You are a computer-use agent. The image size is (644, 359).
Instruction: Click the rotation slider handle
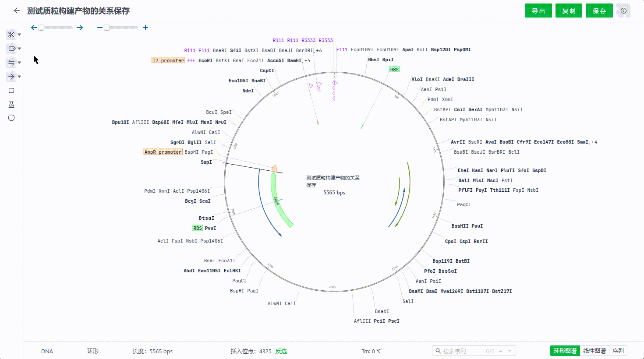pyautogui.click(x=41, y=28)
